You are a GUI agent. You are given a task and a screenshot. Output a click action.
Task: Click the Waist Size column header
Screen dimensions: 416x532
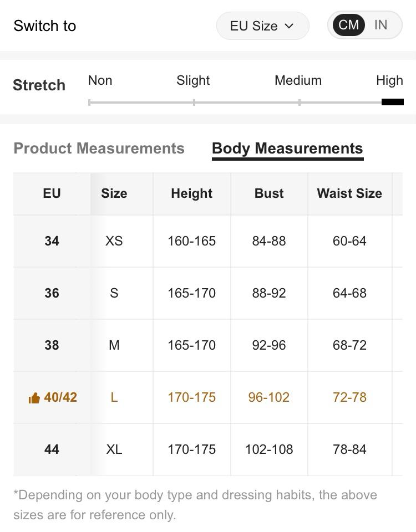tap(349, 193)
